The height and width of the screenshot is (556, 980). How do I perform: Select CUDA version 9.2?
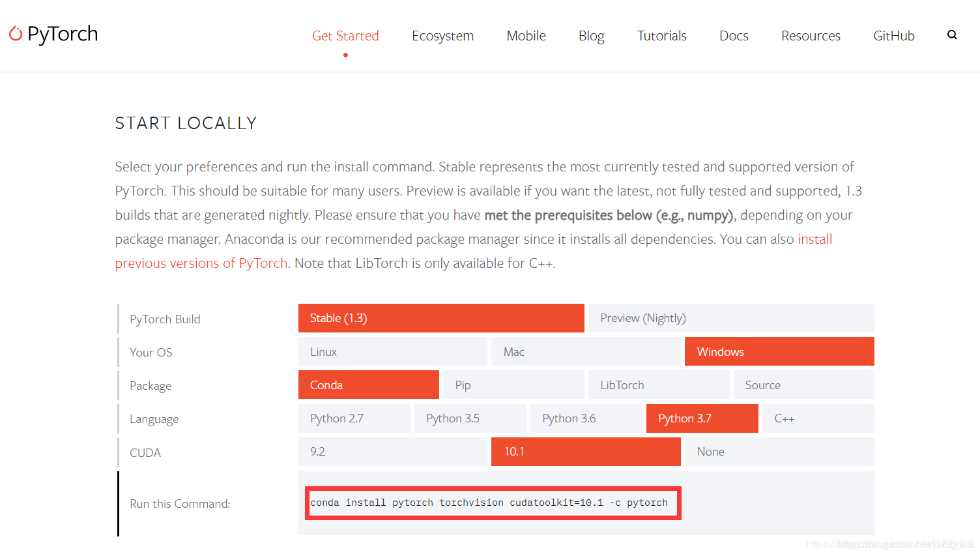(393, 452)
